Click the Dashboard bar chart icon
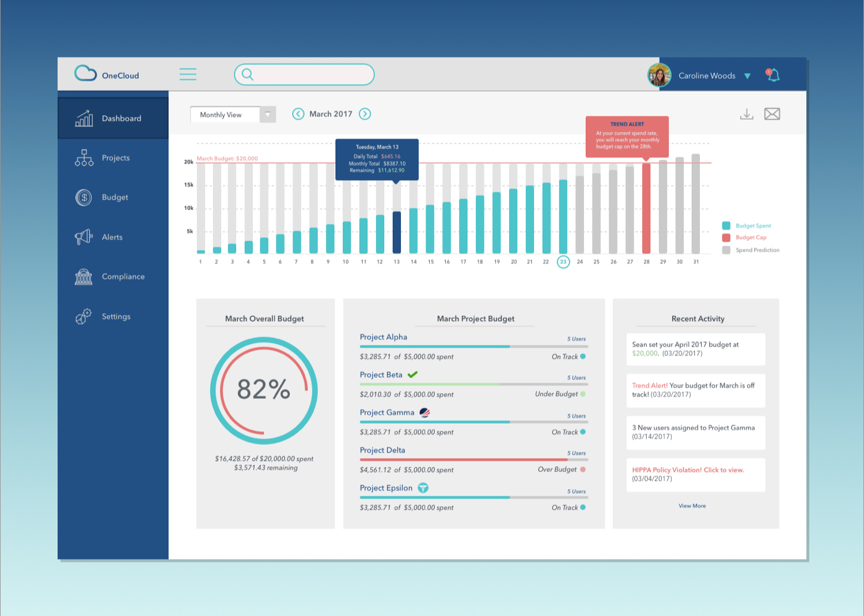 (x=84, y=118)
